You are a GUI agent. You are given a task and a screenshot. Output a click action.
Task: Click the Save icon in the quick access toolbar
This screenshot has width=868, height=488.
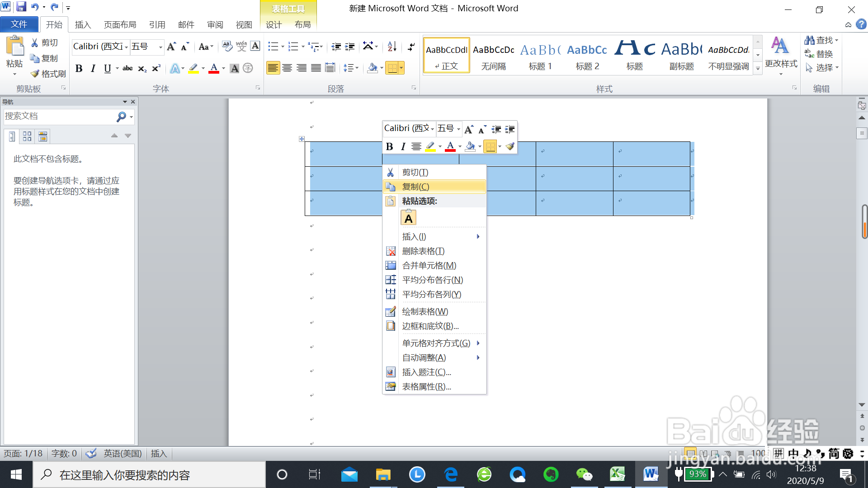[x=21, y=7]
